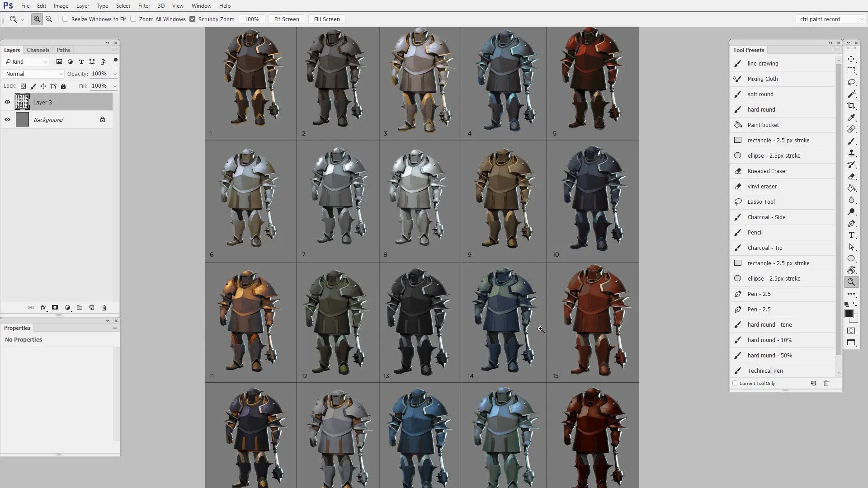The width and height of the screenshot is (868, 488).
Task: Switch to the Paths tab
Action: [x=63, y=50]
